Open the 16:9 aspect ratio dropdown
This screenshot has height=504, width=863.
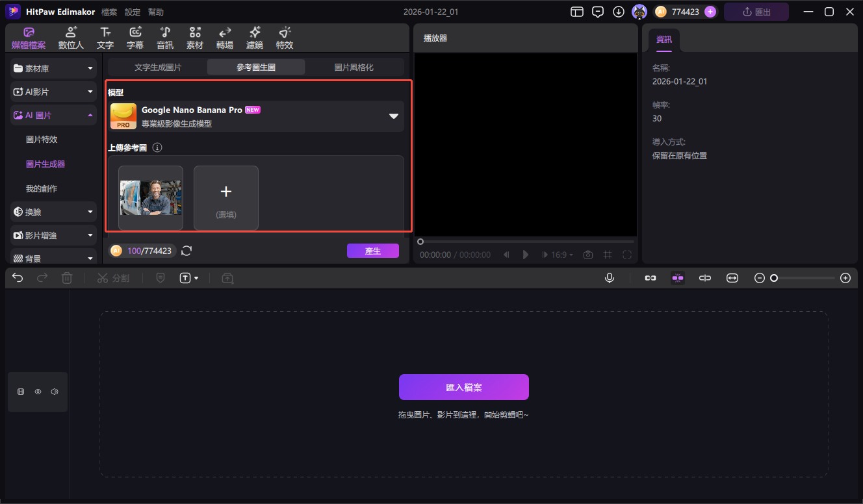[558, 255]
